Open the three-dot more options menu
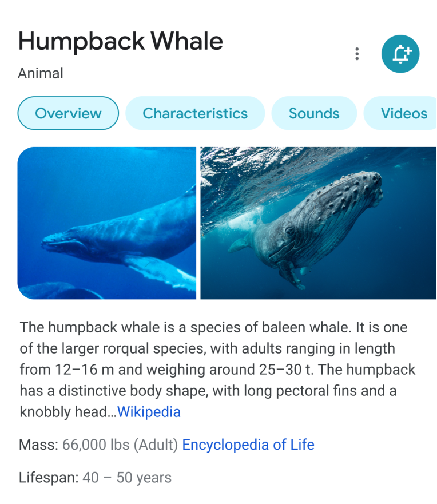The height and width of the screenshot is (504, 437). (x=357, y=54)
